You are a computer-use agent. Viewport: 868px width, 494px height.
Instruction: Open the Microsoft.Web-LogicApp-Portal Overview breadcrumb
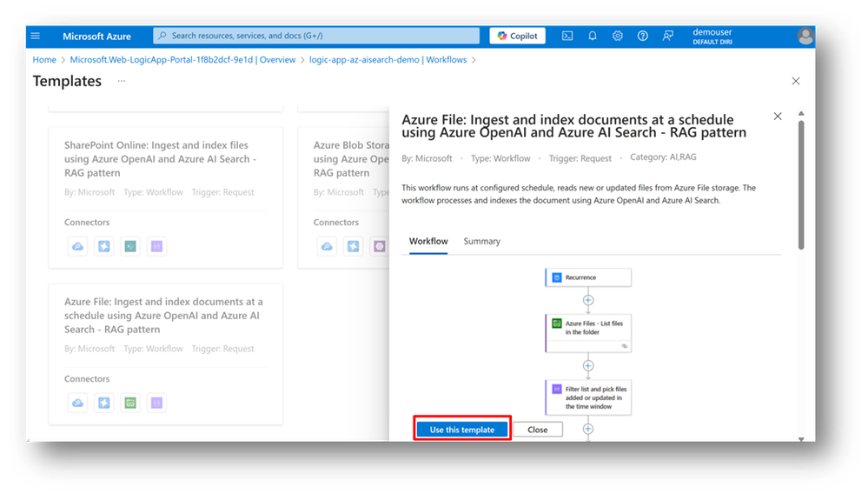[182, 60]
